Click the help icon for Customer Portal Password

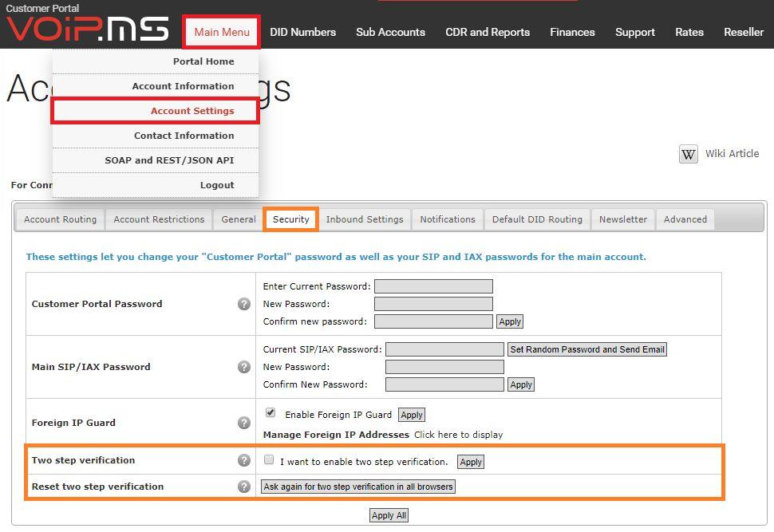pos(244,304)
